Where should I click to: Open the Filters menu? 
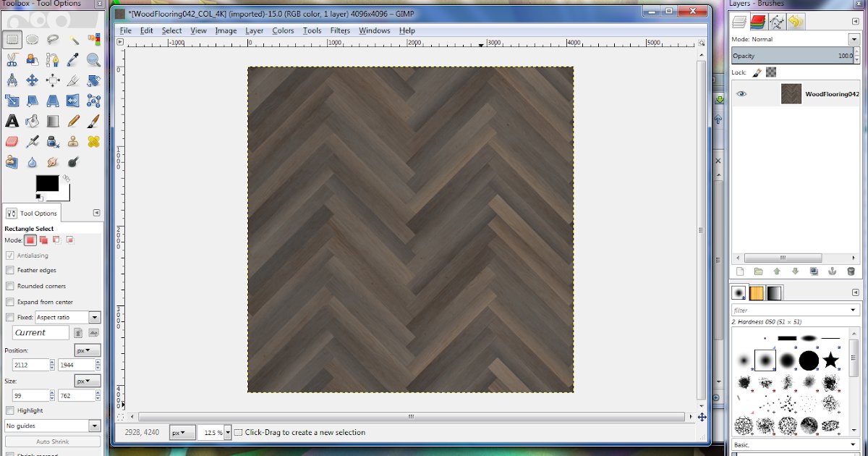[x=340, y=30]
